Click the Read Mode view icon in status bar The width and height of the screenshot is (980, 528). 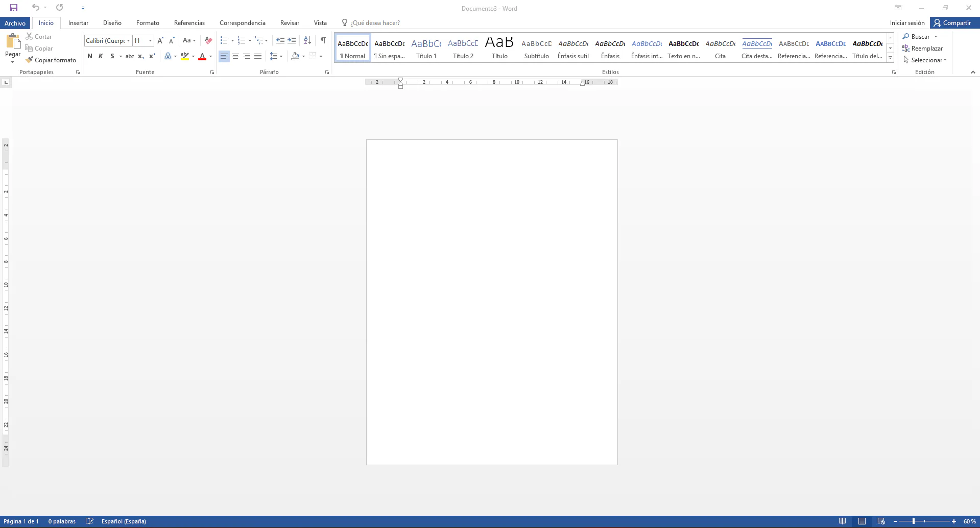842,521
